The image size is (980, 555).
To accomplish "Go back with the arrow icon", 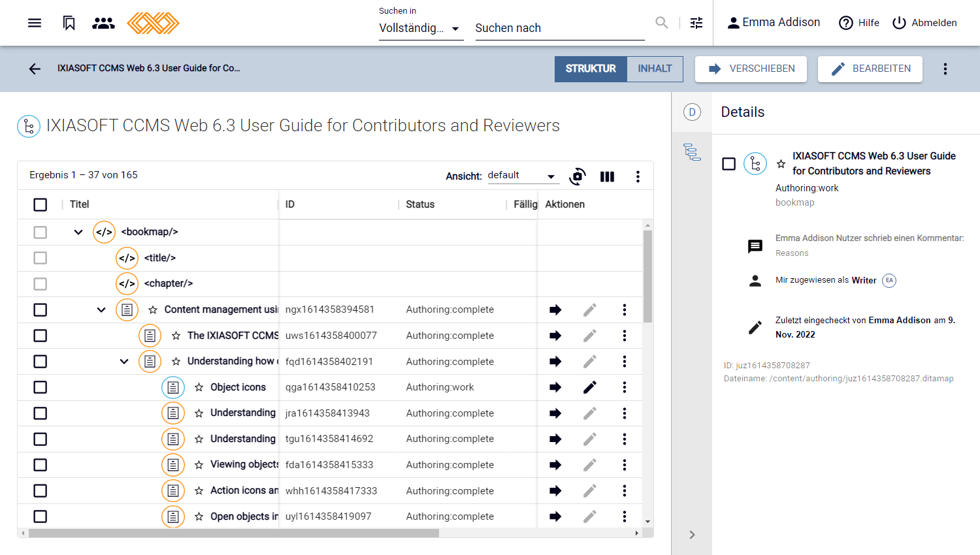I will 35,69.
